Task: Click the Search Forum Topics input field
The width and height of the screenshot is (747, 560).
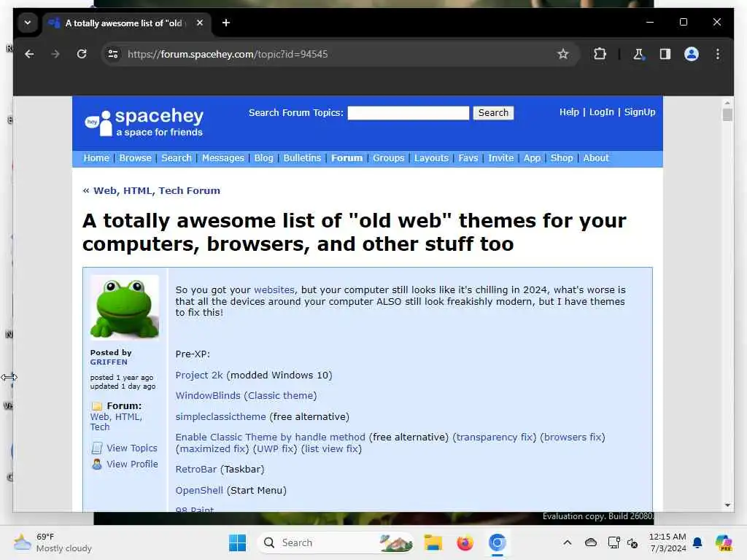Action: (x=409, y=113)
